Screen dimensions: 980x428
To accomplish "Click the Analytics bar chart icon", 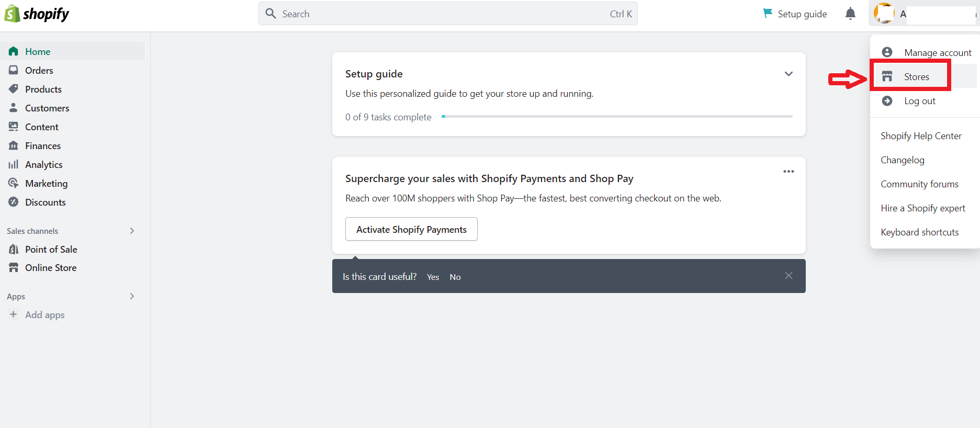I will 14,164.
